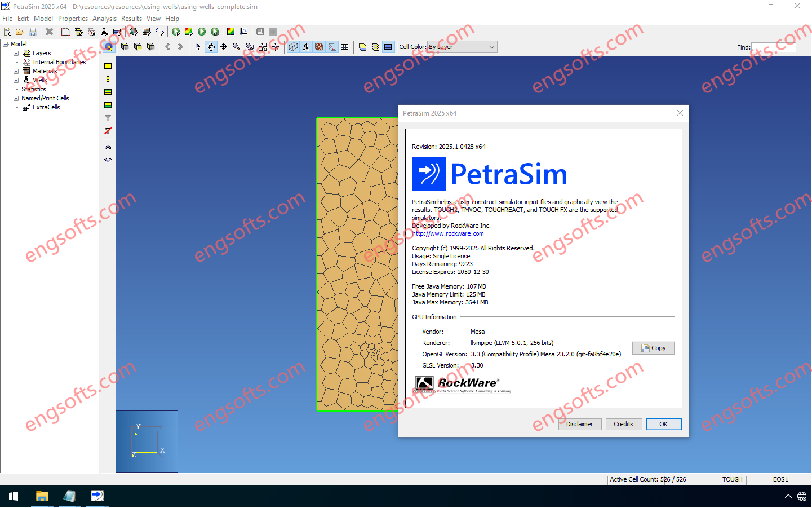Open File Explorer from the taskbar
The image size is (812, 508).
click(x=42, y=496)
